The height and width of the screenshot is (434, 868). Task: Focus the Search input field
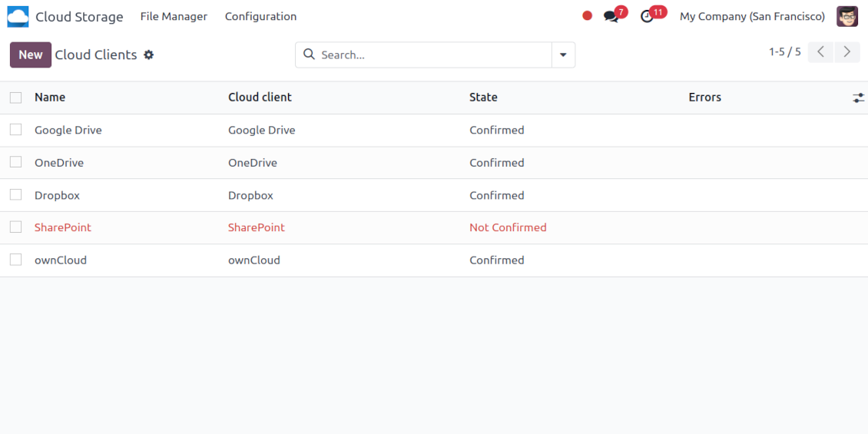pyautogui.click(x=435, y=55)
